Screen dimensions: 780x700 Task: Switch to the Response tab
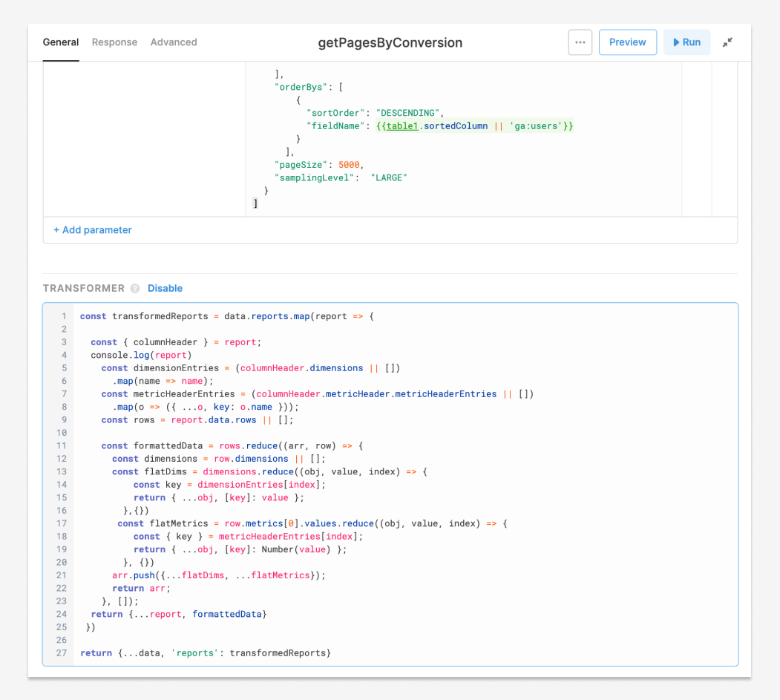(x=114, y=42)
